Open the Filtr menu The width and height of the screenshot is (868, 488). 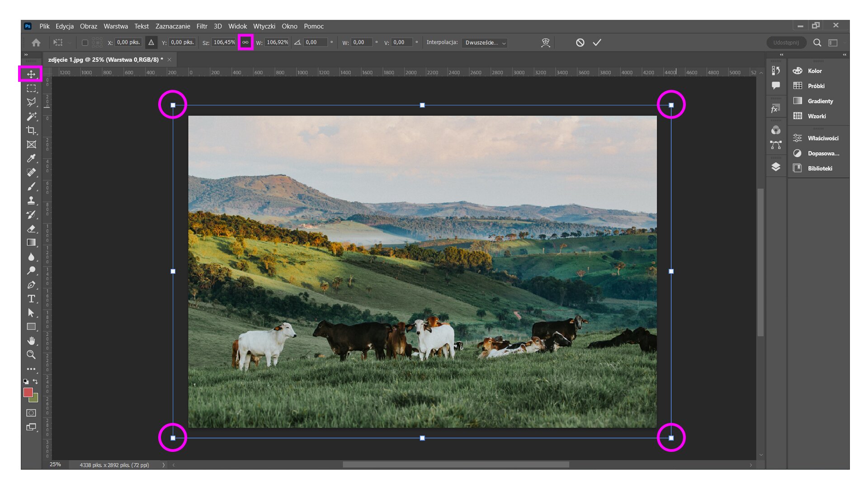[202, 26]
